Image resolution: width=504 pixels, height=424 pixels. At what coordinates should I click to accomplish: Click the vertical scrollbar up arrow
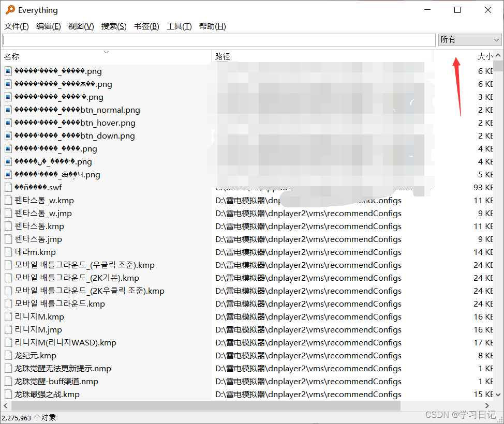498,55
